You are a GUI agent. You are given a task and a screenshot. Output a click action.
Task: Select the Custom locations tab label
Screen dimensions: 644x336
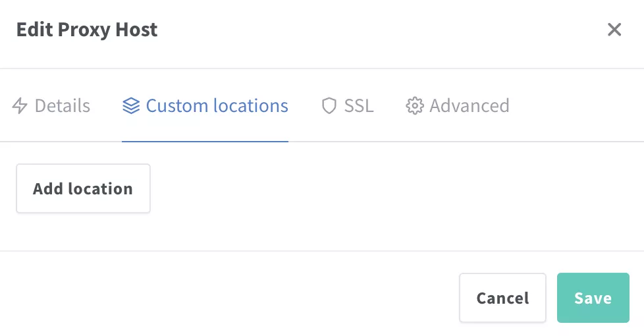[217, 106]
